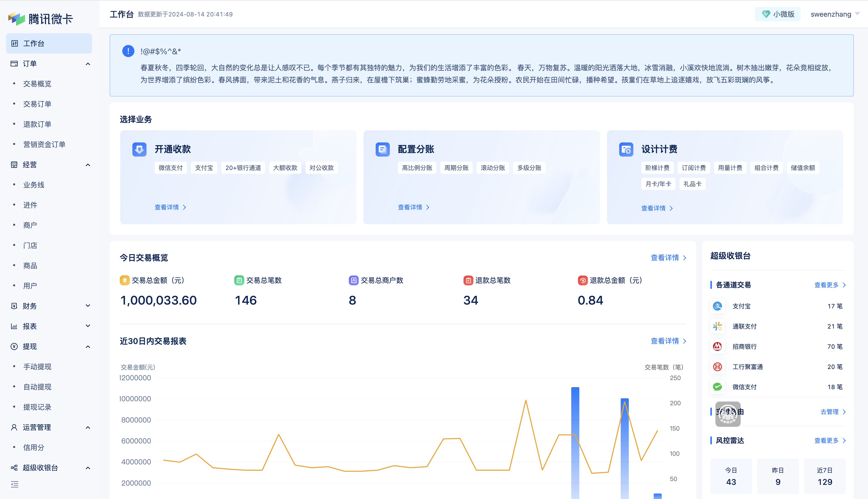Click the 小微版 version badge
This screenshot has width=868, height=499.
click(778, 14)
